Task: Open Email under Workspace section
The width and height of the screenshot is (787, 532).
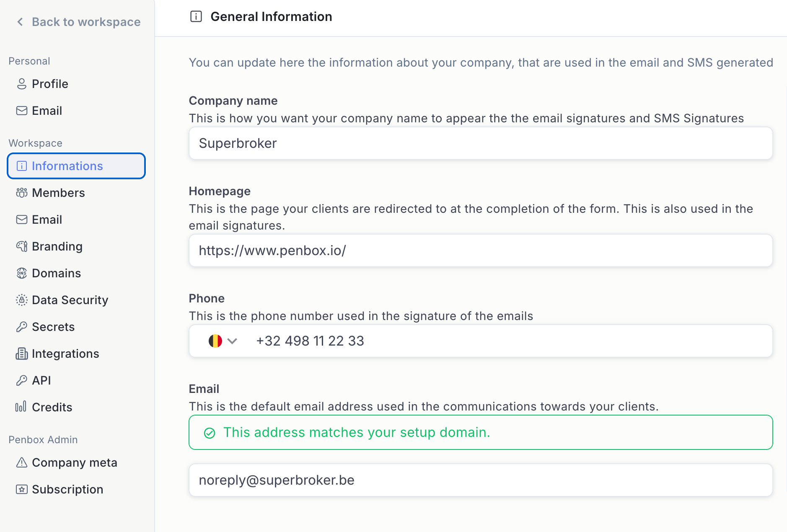Action: click(47, 220)
